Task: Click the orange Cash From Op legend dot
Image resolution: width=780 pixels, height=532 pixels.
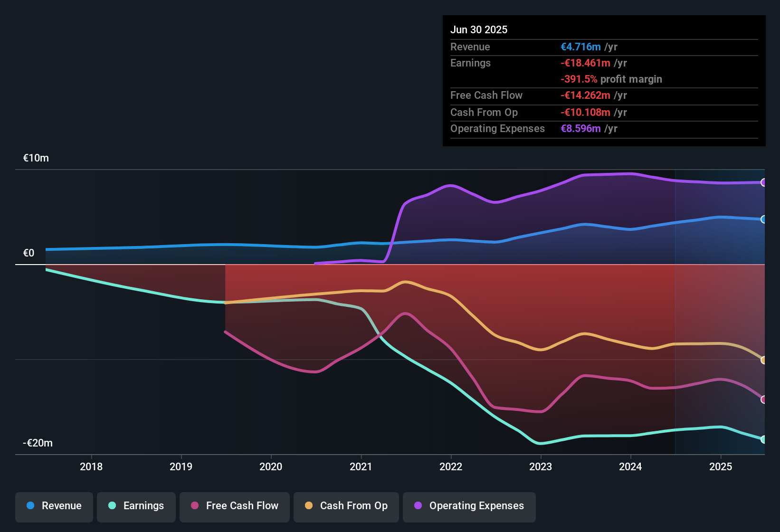Action: click(309, 506)
